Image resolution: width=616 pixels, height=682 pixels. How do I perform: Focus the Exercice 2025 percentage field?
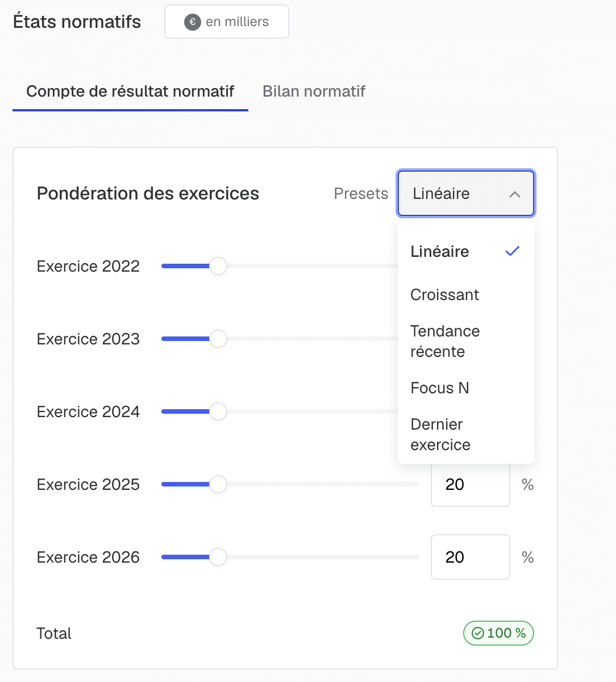(471, 484)
